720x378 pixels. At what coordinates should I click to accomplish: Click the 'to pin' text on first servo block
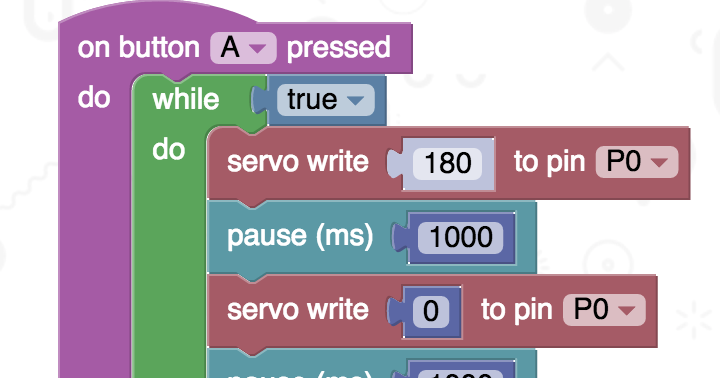(x=550, y=162)
